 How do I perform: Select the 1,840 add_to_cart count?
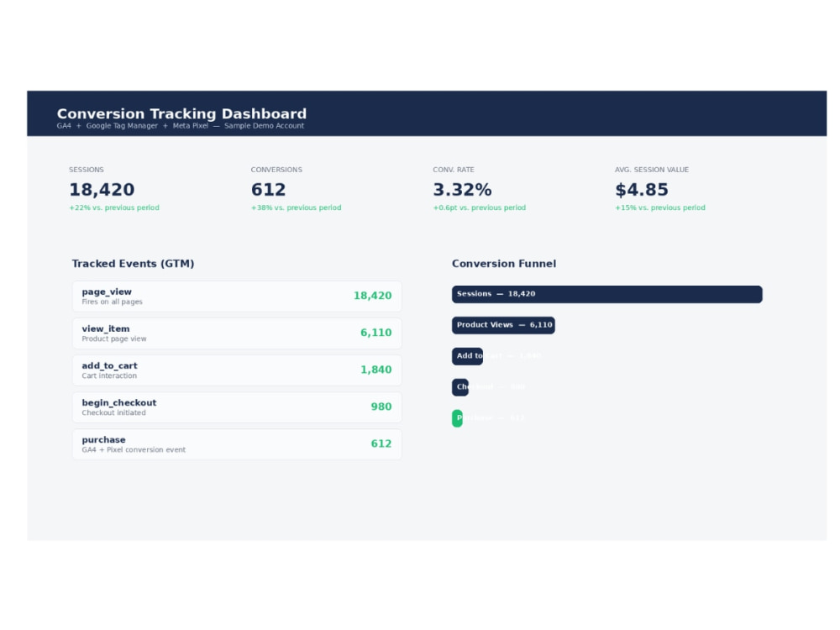tap(376, 370)
